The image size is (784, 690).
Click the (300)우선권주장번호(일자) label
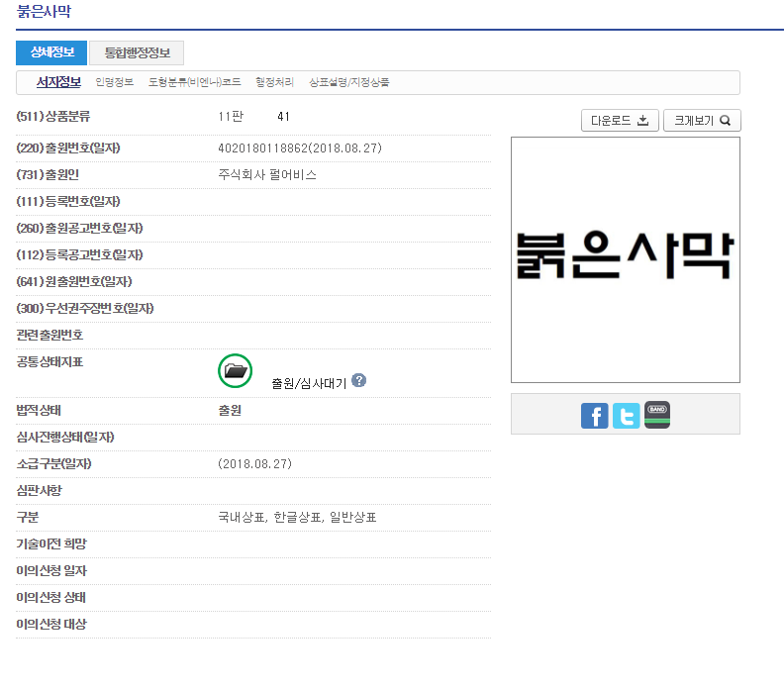tap(85, 309)
